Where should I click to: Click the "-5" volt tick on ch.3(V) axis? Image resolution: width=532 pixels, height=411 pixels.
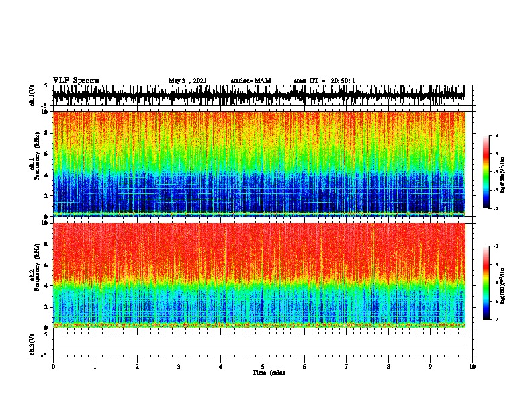pyautogui.click(x=45, y=355)
